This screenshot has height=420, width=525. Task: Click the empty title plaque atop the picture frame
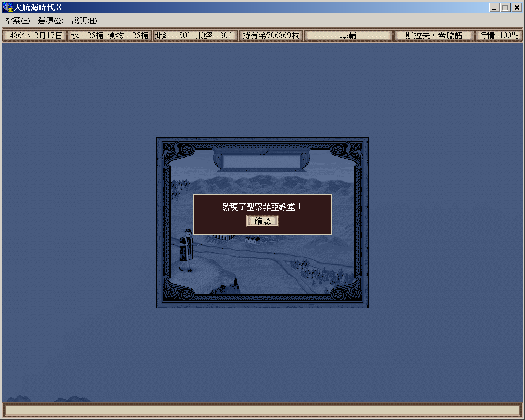click(262, 161)
